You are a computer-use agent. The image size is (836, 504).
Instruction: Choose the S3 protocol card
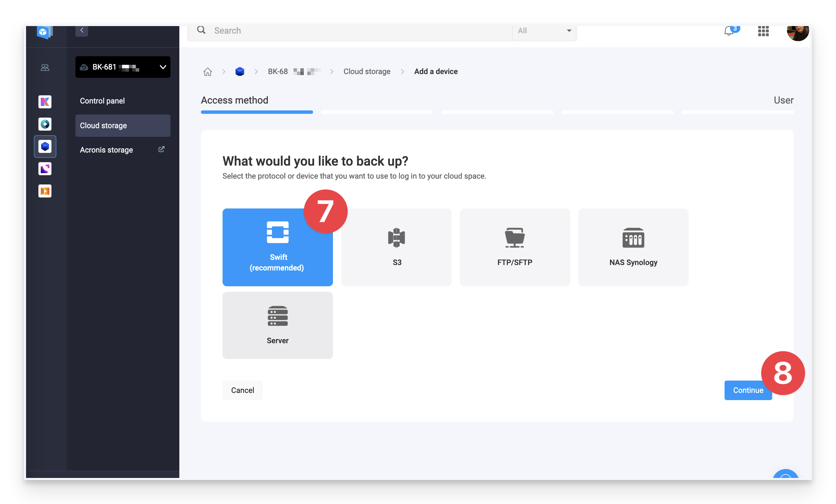(396, 247)
